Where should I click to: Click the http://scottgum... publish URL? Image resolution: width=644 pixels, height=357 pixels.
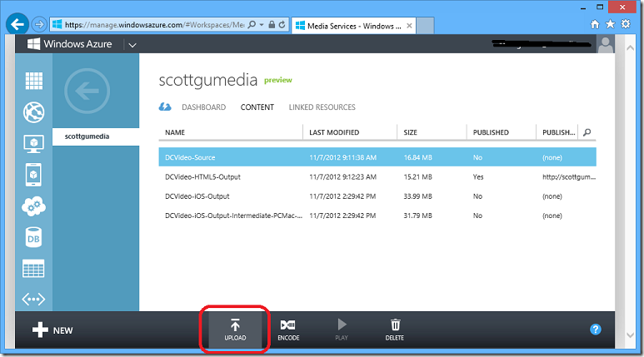click(x=569, y=177)
